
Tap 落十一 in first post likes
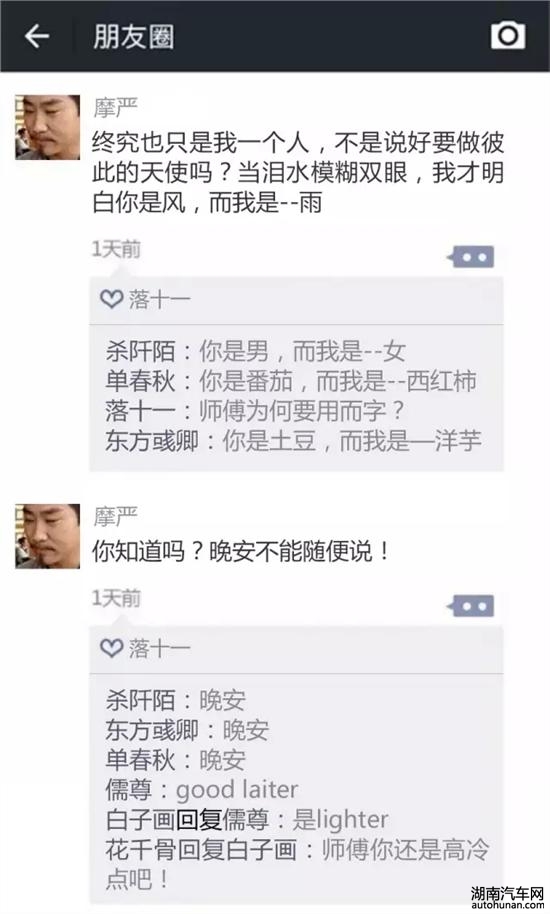[x=159, y=300]
